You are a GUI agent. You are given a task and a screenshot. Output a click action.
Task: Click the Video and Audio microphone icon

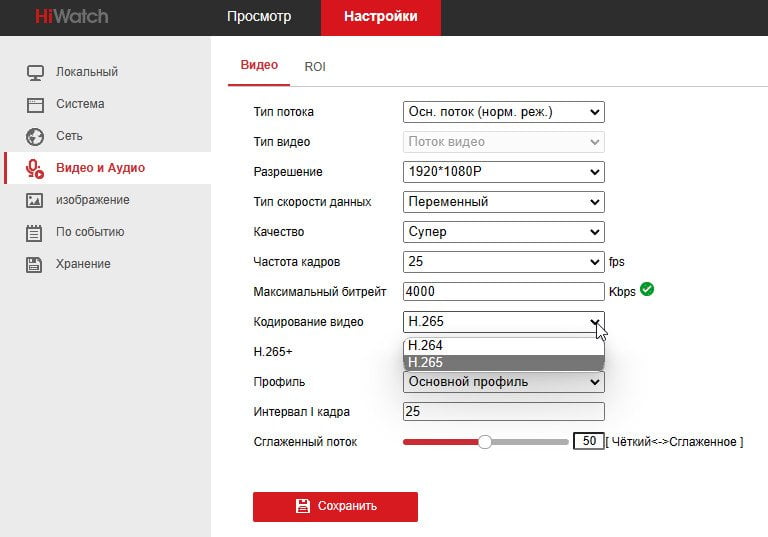pyautogui.click(x=35, y=169)
